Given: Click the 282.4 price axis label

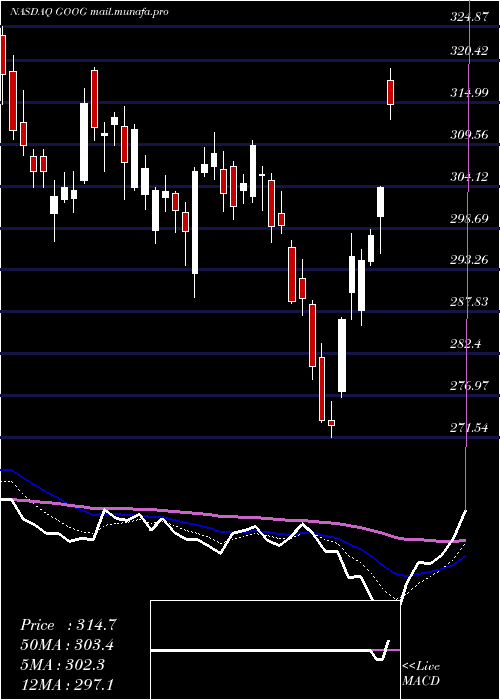Looking at the screenshot, I should [466, 344].
